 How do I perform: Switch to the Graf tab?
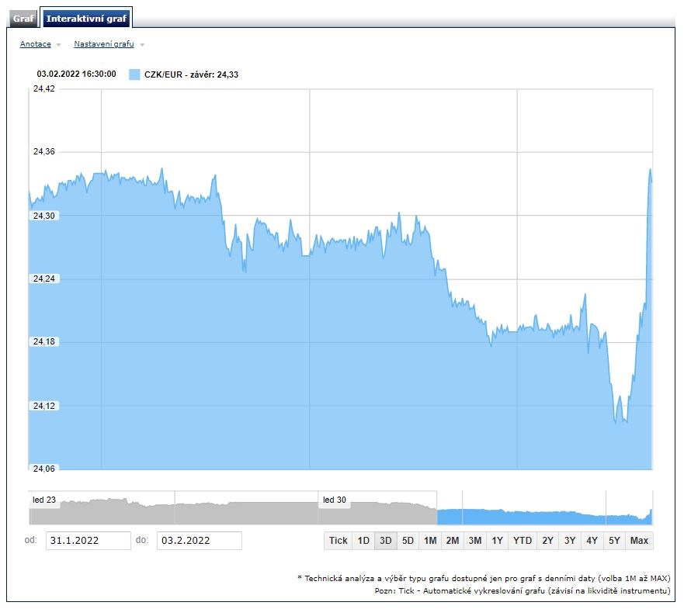pyautogui.click(x=24, y=18)
